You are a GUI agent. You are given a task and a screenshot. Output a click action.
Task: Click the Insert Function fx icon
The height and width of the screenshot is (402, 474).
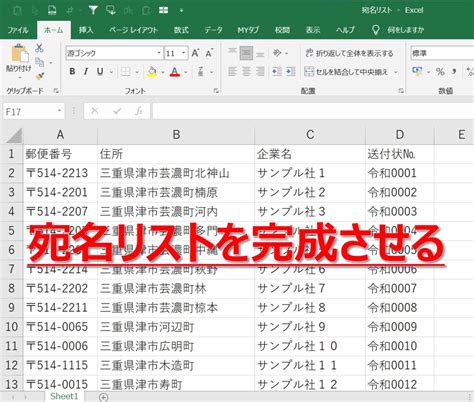click(x=139, y=111)
